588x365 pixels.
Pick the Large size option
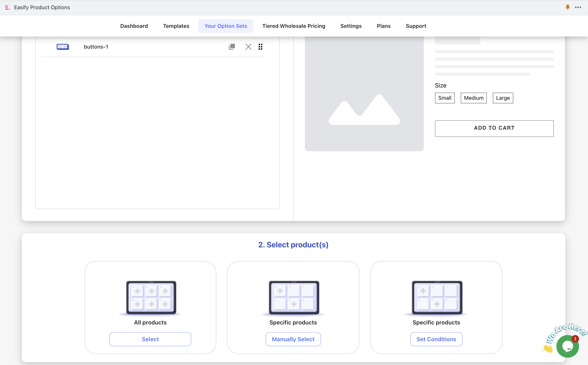point(503,98)
